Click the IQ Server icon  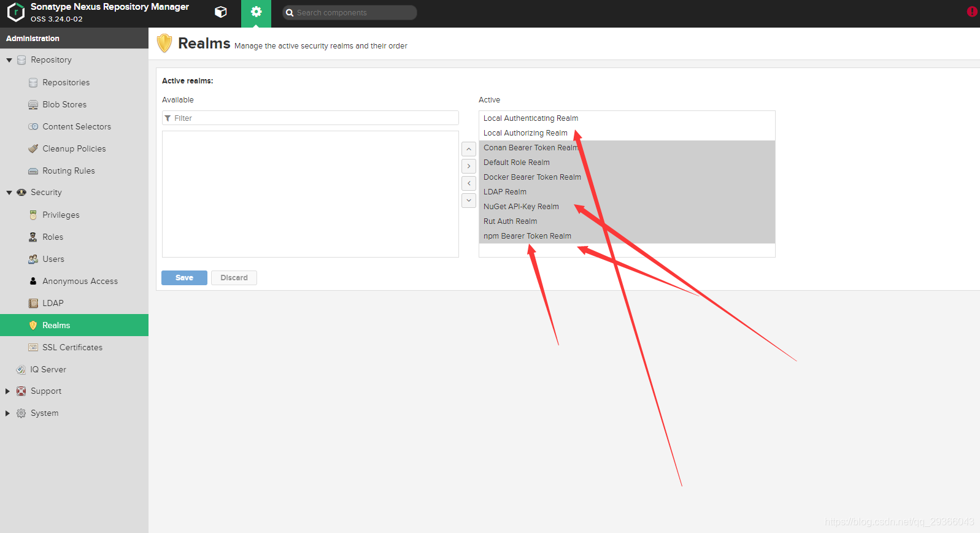[x=21, y=370]
